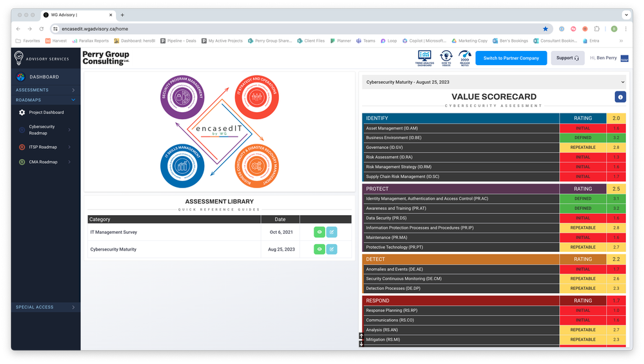Edit the IT Management Survey assessment
This screenshot has height=364, width=644.
click(332, 232)
